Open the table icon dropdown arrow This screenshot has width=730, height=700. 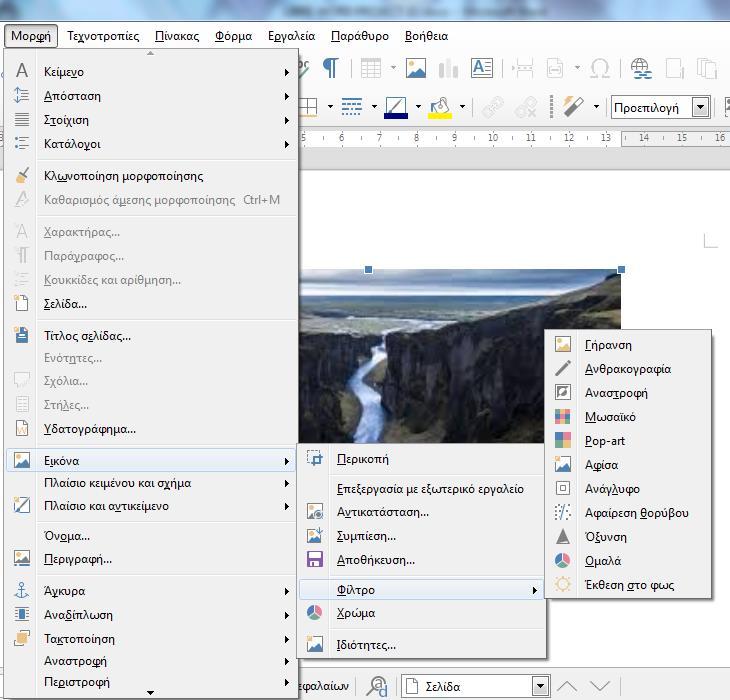click(393, 68)
